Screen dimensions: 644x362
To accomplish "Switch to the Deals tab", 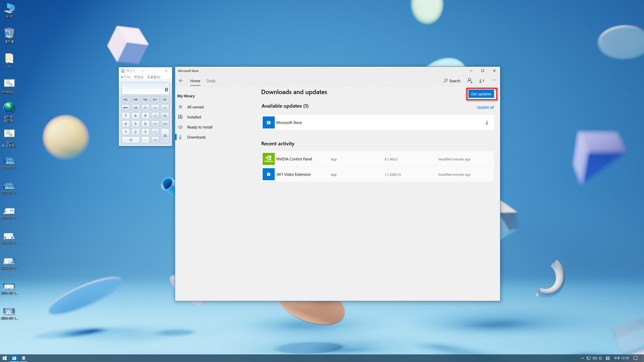I will [211, 81].
